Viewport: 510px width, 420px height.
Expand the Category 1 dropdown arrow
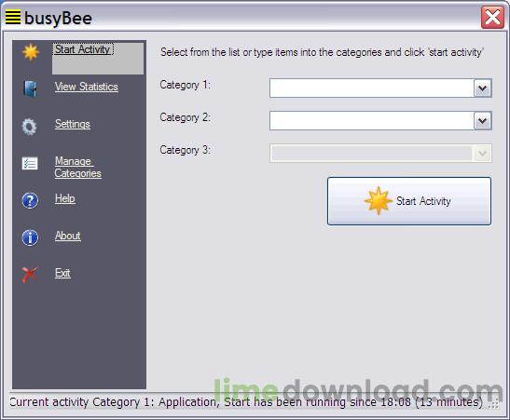coord(482,88)
